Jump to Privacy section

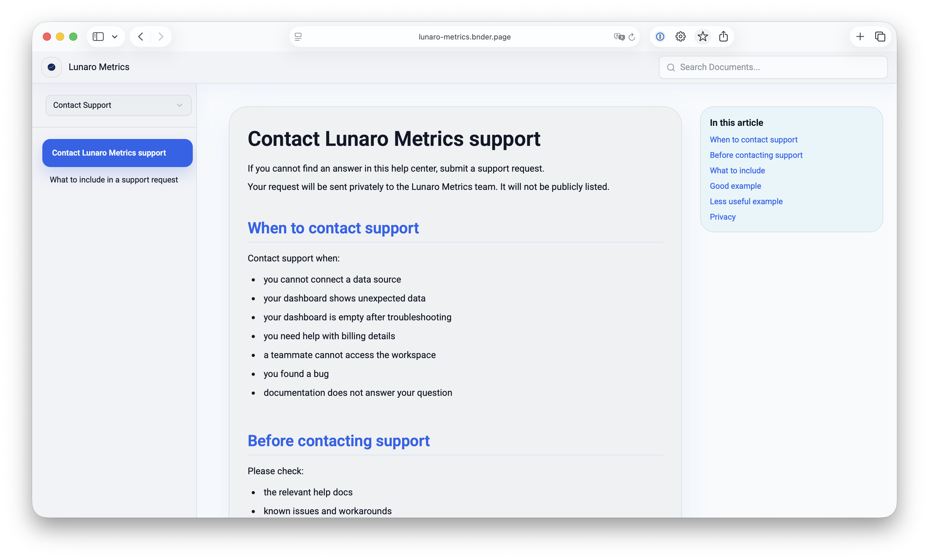722,217
